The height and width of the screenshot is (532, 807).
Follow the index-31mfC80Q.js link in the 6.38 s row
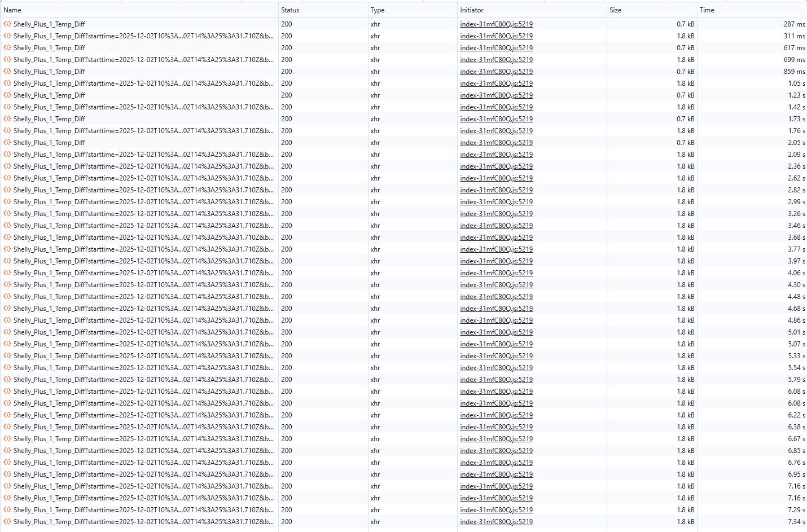496,427
